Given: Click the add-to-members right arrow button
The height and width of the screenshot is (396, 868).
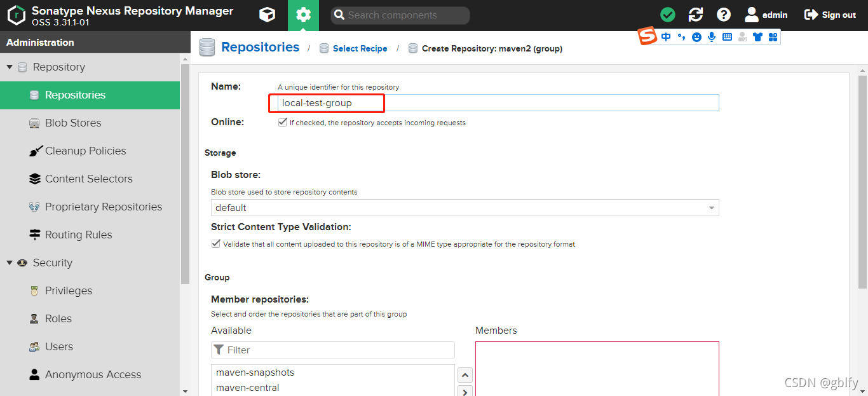Looking at the screenshot, I should (x=465, y=392).
